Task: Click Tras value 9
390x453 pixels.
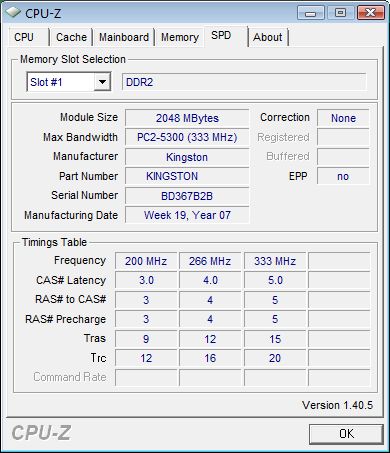Action: point(146,339)
